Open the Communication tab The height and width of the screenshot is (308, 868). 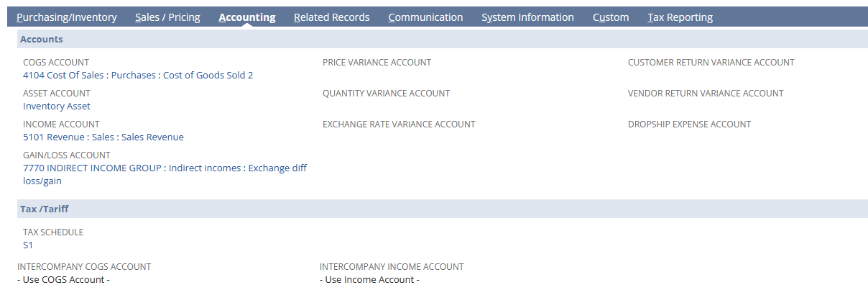pos(425,17)
